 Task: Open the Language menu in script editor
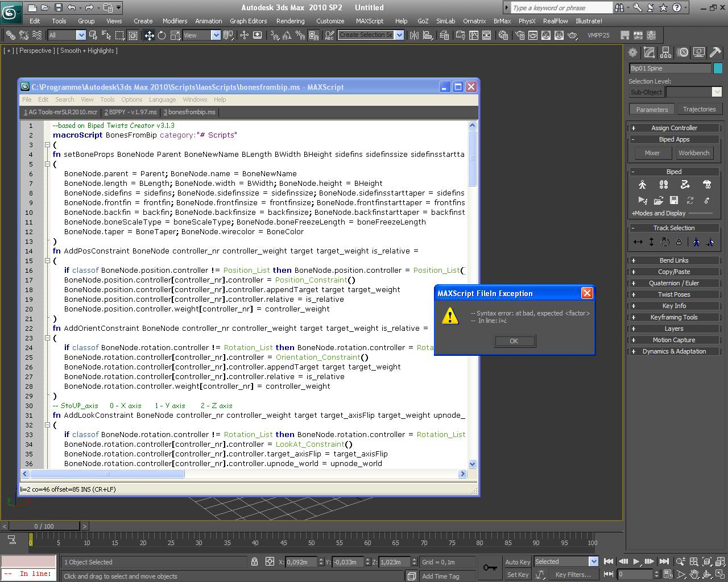[162, 99]
